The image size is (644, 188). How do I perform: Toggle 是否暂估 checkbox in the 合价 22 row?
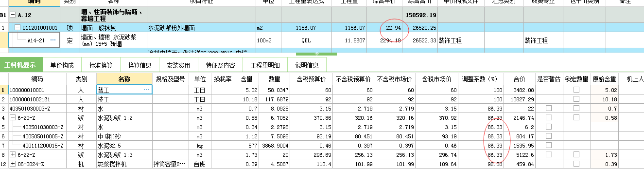tap(549, 109)
